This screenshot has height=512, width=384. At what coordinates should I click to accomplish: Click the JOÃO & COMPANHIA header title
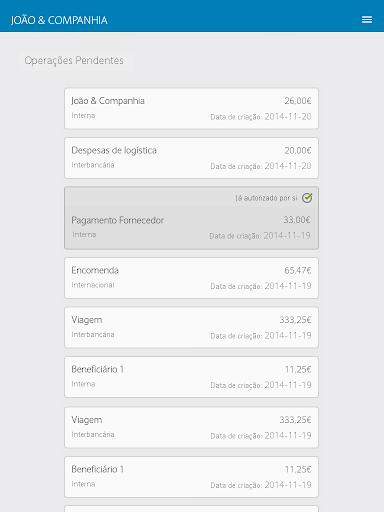(x=59, y=20)
